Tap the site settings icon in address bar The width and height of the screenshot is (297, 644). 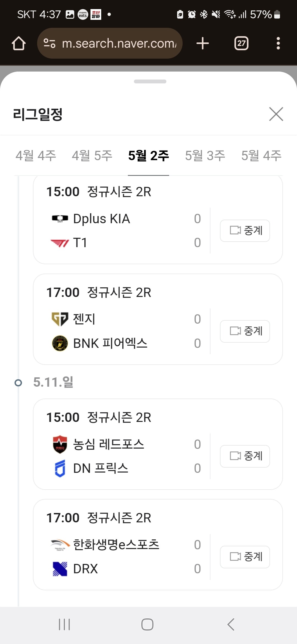(x=50, y=43)
